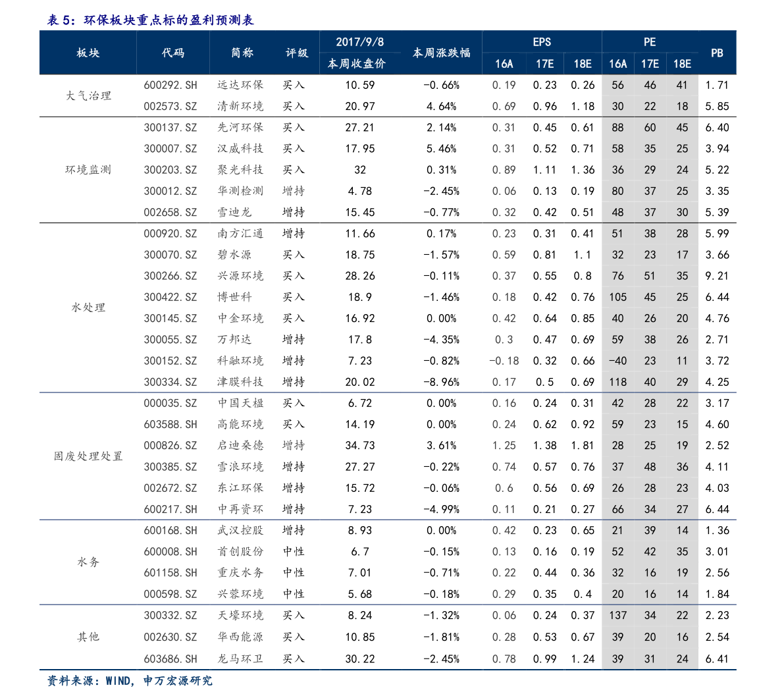Viewport: 784px width, 700px height.
Task: Click the 启迪桑德 company name
Action: coord(240,446)
